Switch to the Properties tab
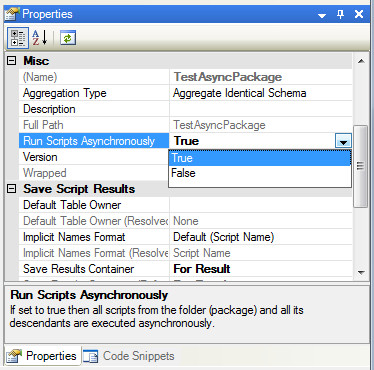 pyautogui.click(x=42, y=356)
